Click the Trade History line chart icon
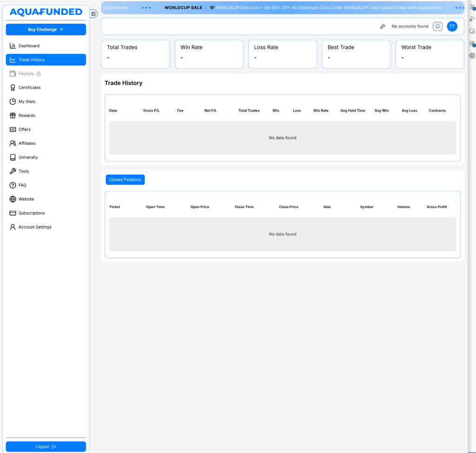The image size is (476, 453). coord(13,60)
